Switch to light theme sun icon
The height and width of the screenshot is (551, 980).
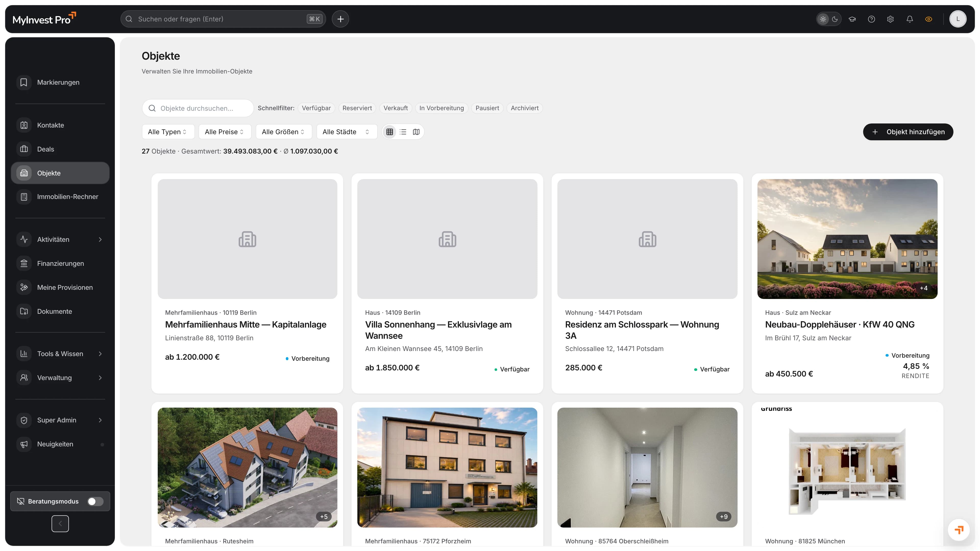(x=823, y=19)
